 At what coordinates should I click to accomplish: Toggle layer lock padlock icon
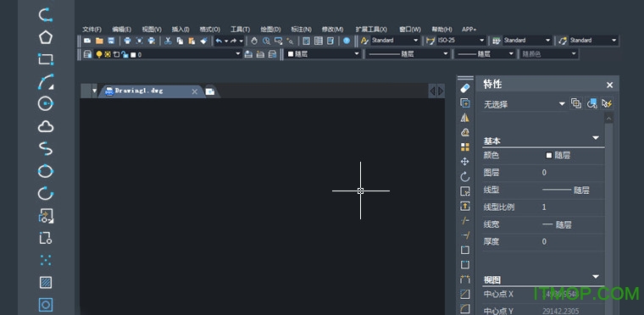[125, 54]
